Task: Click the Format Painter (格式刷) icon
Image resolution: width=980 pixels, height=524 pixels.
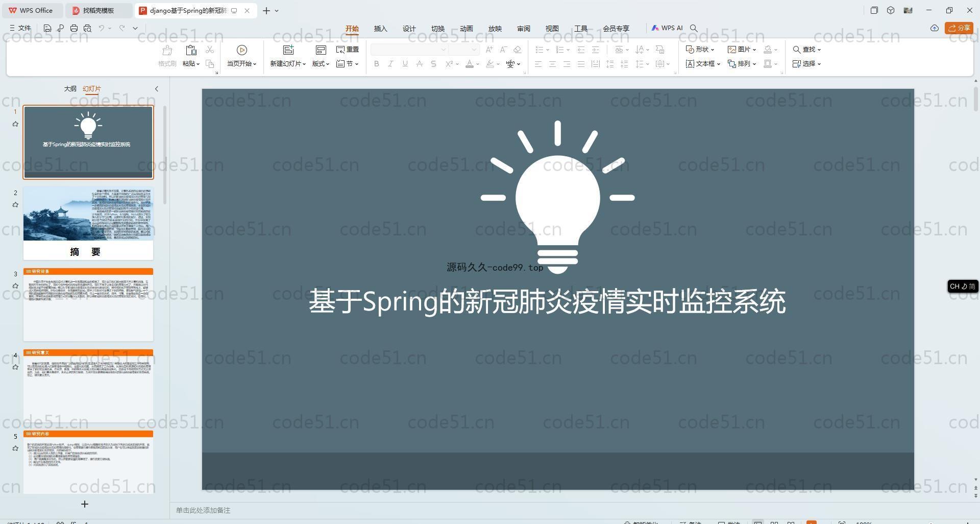Action: [x=167, y=50]
